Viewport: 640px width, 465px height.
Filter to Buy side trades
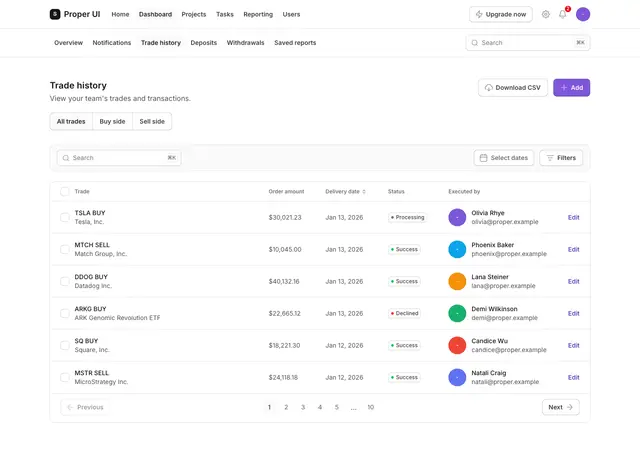pyautogui.click(x=112, y=122)
